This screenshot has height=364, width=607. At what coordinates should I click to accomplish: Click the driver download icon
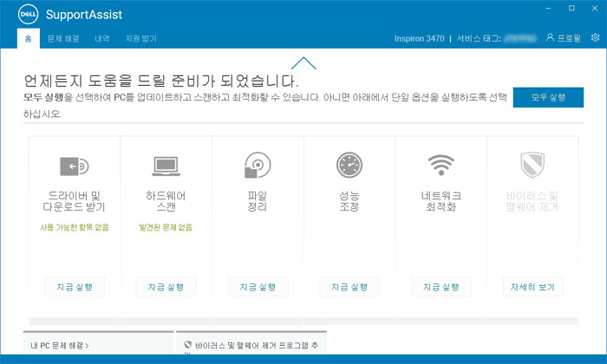pos(75,166)
